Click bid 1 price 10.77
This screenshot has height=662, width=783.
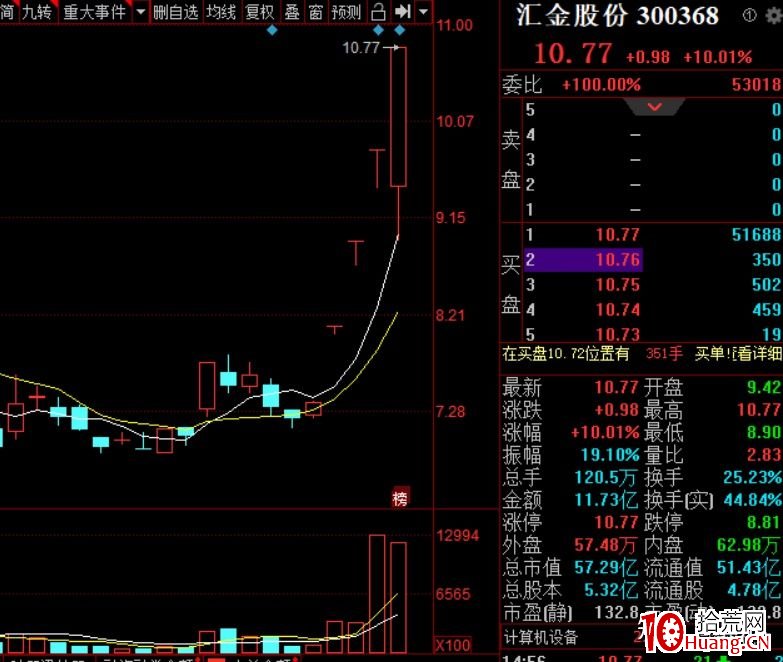pos(618,235)
